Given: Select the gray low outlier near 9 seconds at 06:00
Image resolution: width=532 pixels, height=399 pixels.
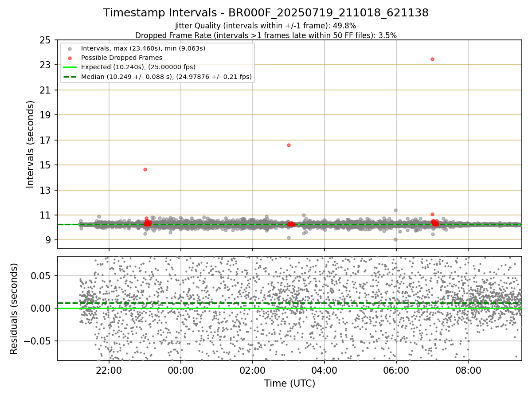Looking at the screenshot, I should point(395,239).
